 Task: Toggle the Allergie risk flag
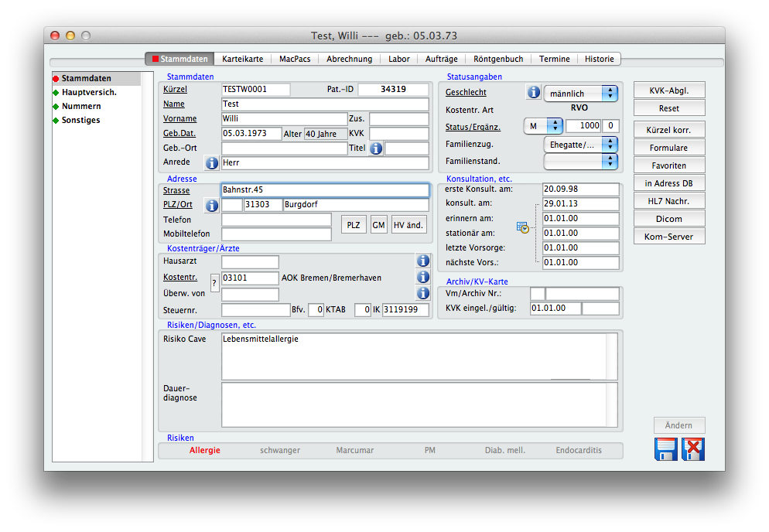coord(205,450)
